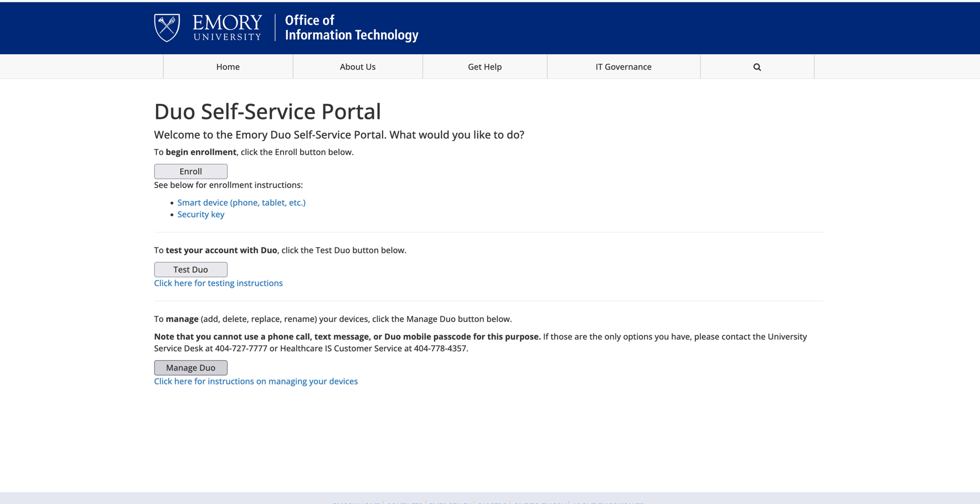980x504 pixels.
Task: Open the About Us menu
Action: coord(358,67)
